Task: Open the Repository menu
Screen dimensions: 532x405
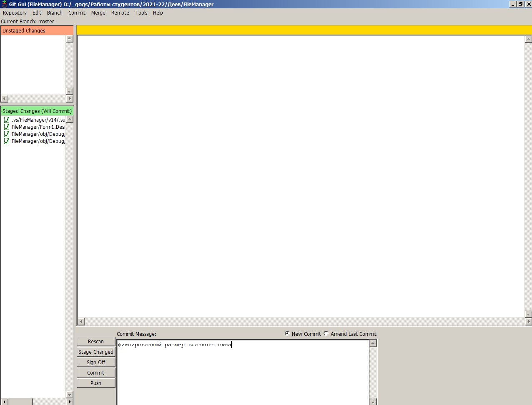Action: (15, 13)
